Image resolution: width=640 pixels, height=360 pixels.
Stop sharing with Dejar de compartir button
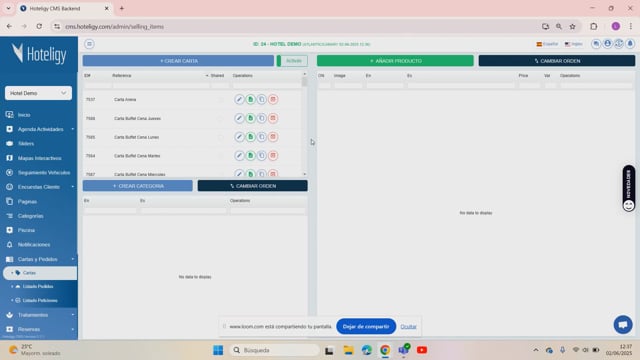[366, 327]
